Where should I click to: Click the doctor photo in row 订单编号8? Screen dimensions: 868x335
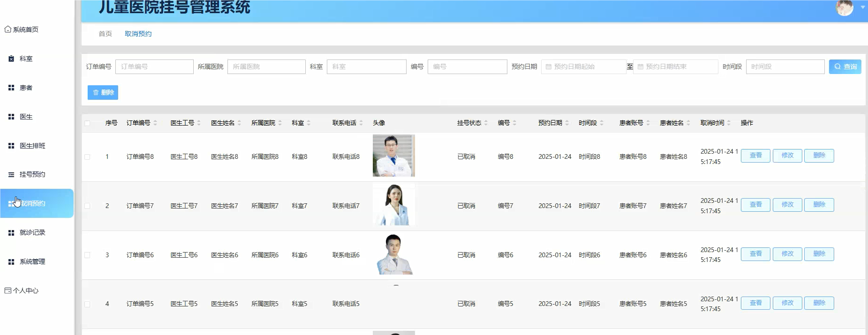(394, 156)
